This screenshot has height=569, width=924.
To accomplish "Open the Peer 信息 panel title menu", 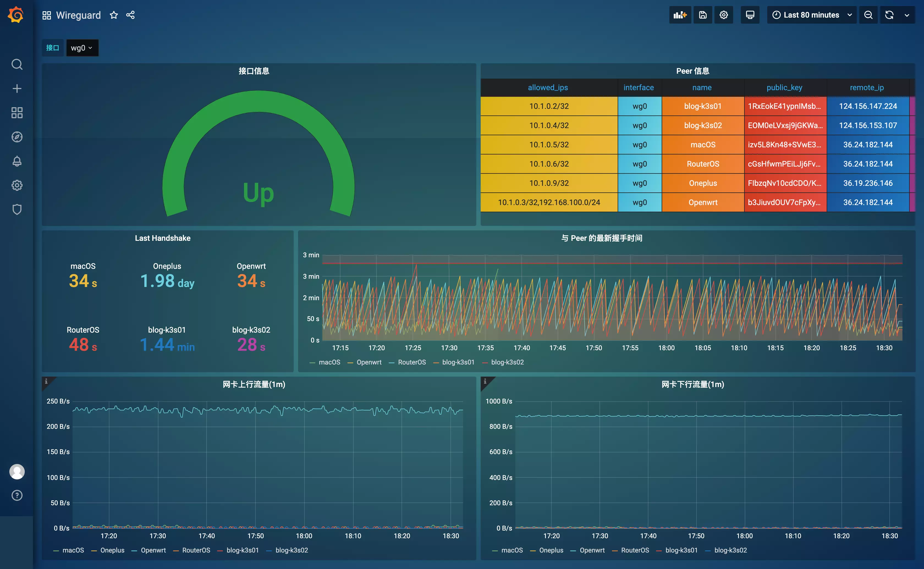I will pos(692,71).
